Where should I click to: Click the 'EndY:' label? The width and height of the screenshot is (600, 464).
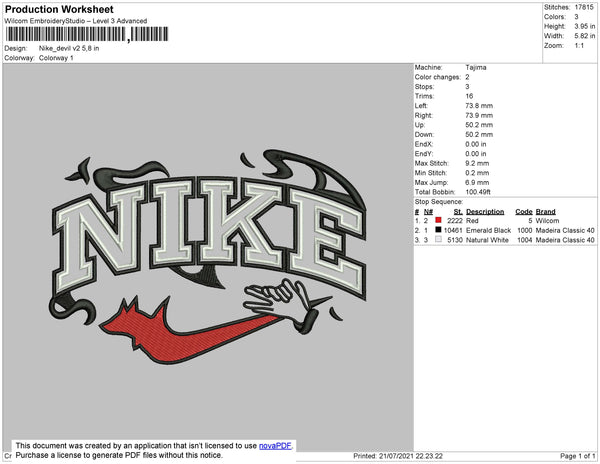[424, 154]
